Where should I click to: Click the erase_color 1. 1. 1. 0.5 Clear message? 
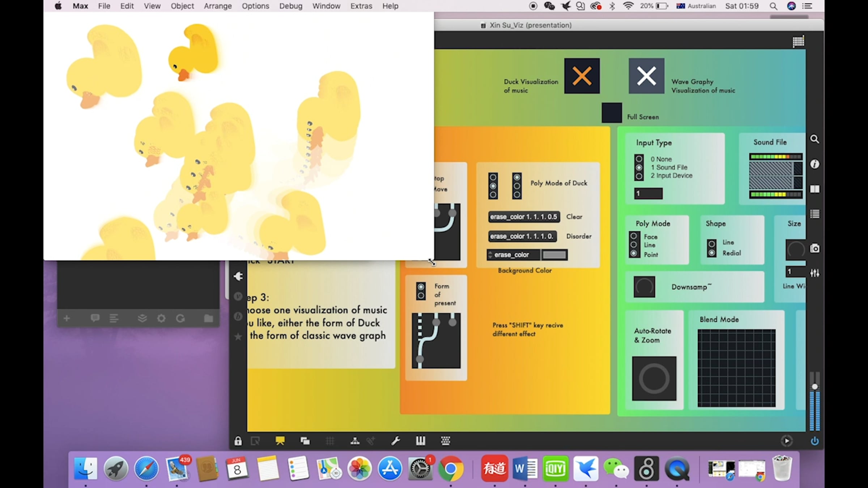[x=523, y=217]
